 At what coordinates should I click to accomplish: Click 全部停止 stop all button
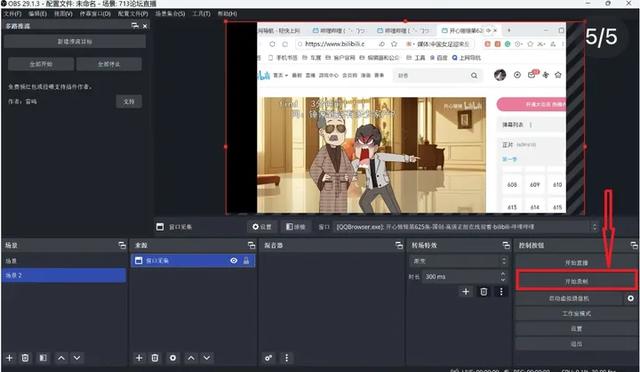pos(109,64)
